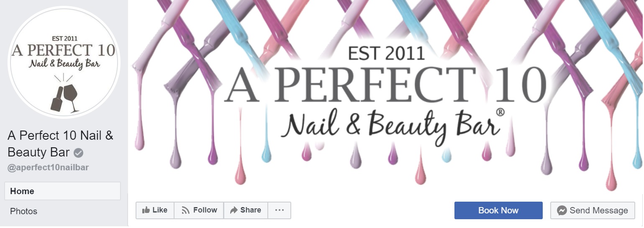
Task: Click the arrow icon on Share button
Action: (x=233, y=210)
